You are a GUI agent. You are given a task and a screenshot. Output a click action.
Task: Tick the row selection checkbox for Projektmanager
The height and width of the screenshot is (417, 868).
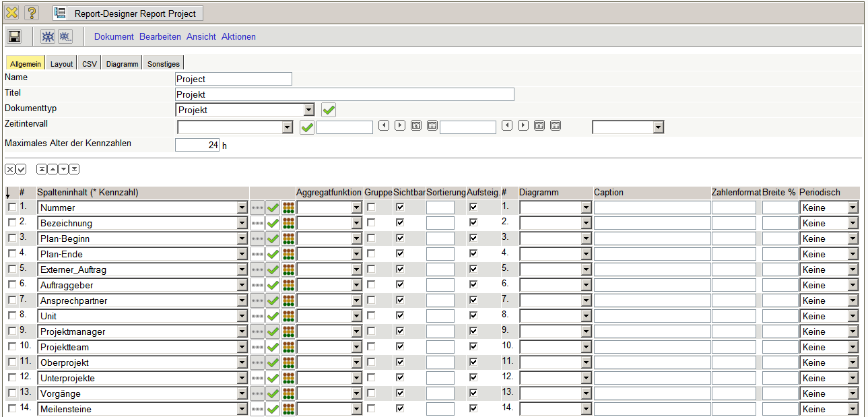[x=11, y=331]
